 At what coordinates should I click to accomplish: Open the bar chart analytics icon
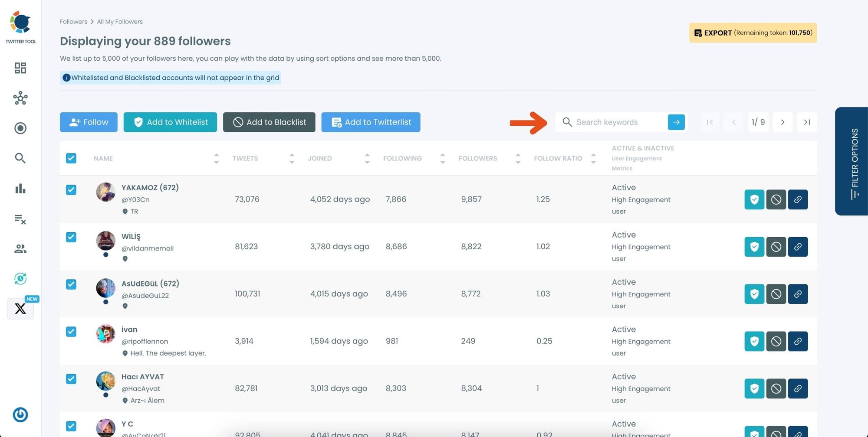pos(20,188)
